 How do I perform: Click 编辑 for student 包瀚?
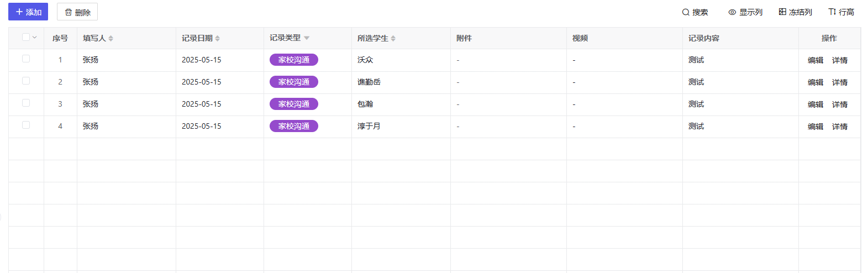(816, 104)
